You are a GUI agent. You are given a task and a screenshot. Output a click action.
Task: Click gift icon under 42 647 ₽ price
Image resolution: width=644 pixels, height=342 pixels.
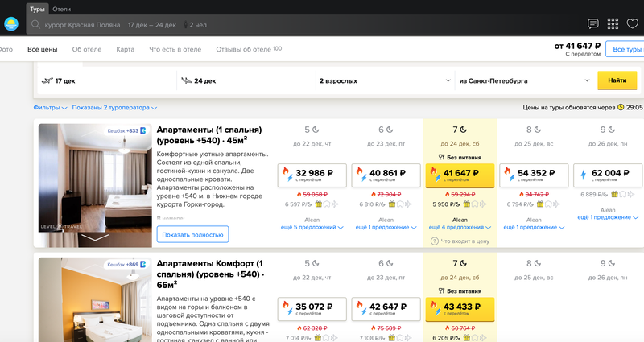point(392,338)
